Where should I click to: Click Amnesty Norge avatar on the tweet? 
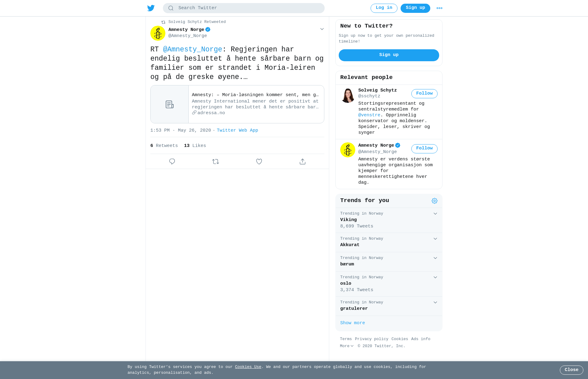coord(158,33)
